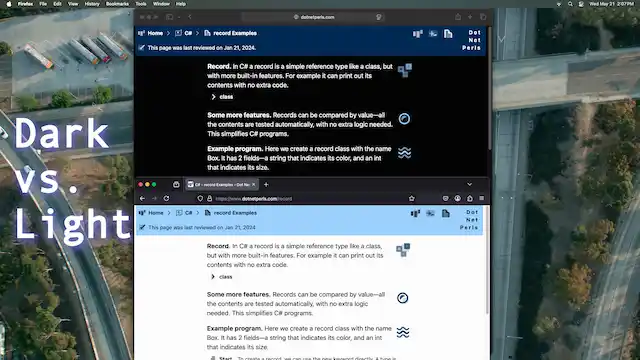This screenshot has width=640, height=360.
Task: Click the Dot Net Perls logo, dark page
Action: pyautogui.click(x=472, y=40)
